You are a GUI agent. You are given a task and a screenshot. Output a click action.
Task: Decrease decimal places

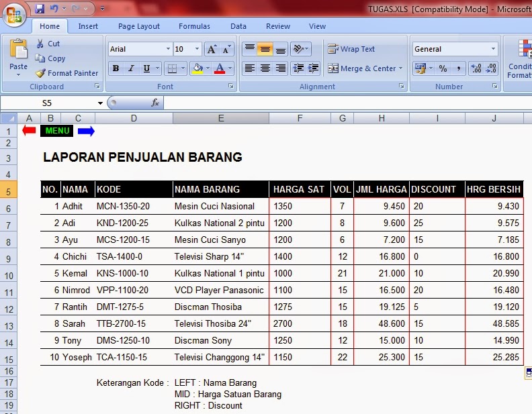tap(491, 68)
